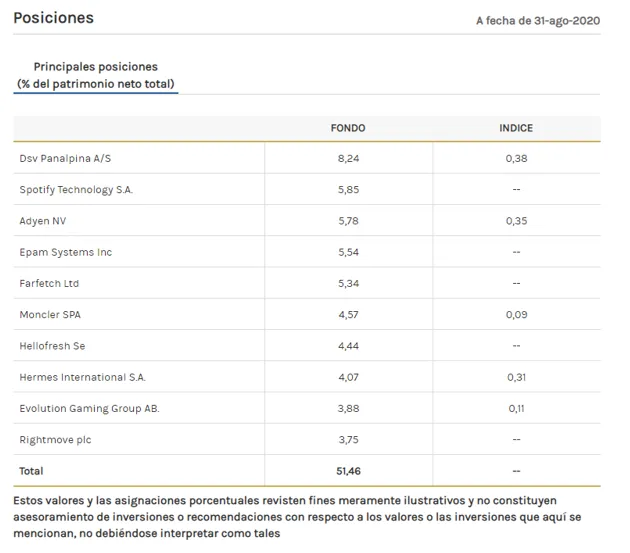The height and width of the screenshot is (553, 630).
Task: Click the FONDO column header
Action: tap(348, 128)
